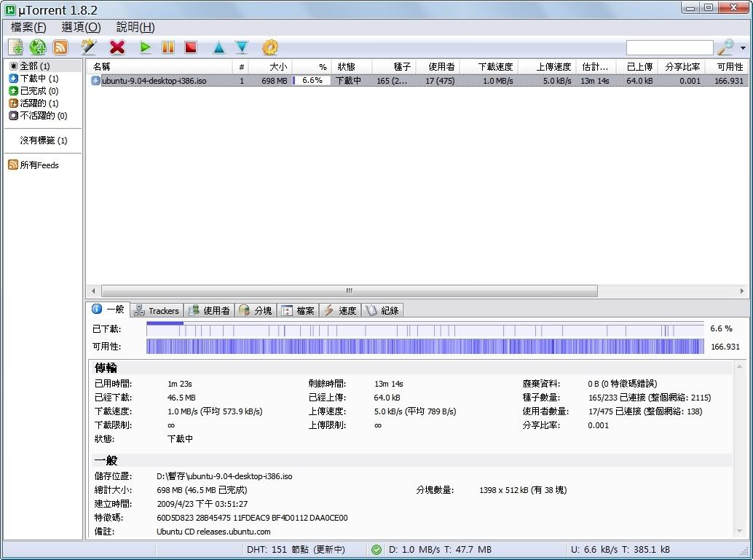Click the Add Torrent toolbar icon
Image resolution: width=753 pixels, height=560 pixels.
click(15, 47)
